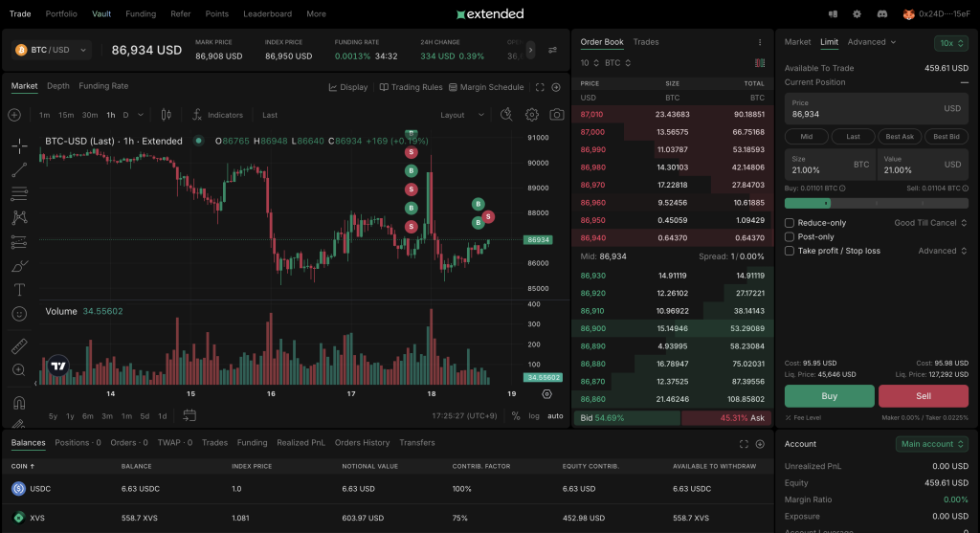Click the green Buy button

click(x=829, y=396)
